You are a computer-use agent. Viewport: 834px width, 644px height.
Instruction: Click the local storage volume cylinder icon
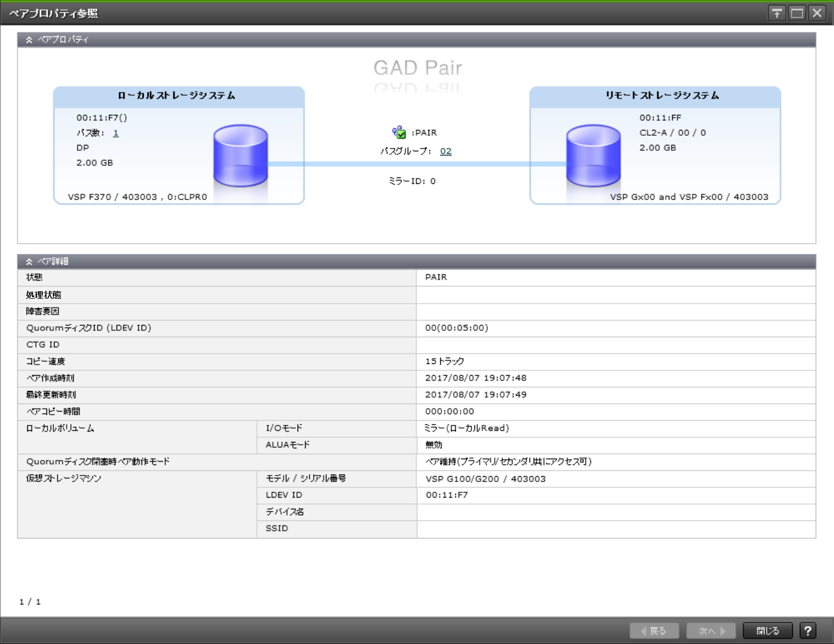point(240,156)
